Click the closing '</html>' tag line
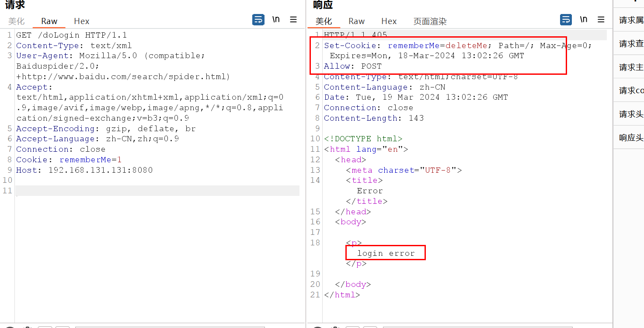The image size is (644, 328). tap(342, 295)
